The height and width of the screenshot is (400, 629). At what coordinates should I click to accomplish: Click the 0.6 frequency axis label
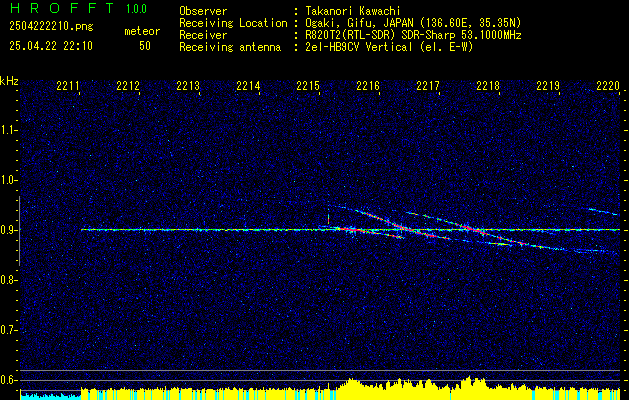tap(8, 380)
